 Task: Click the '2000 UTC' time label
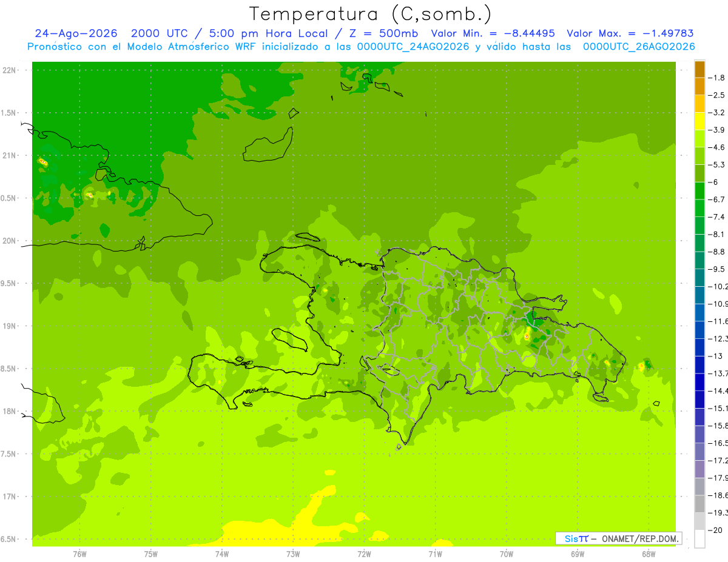(159, 33)
